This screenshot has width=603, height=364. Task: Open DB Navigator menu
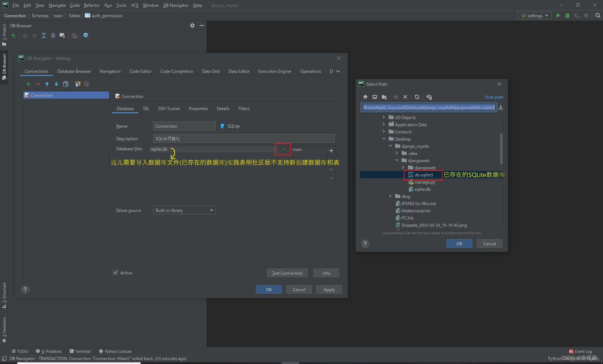coord(176,5)
